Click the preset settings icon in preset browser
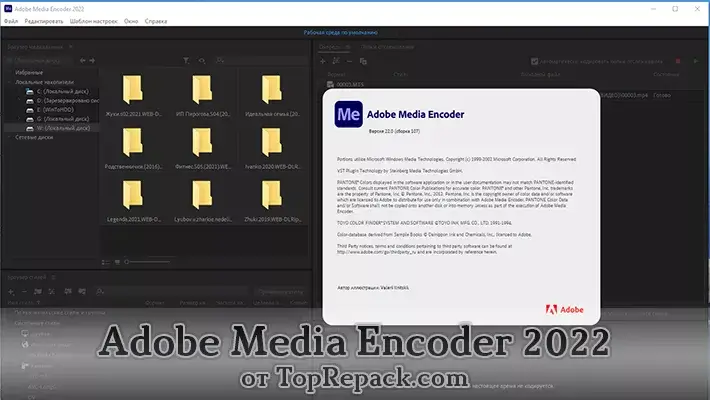 tap(52, 292)
